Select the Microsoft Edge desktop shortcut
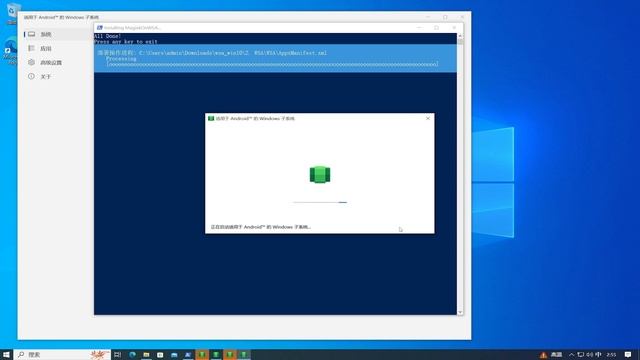This screenshot has width=640, height=360. (x=9, y=51)
